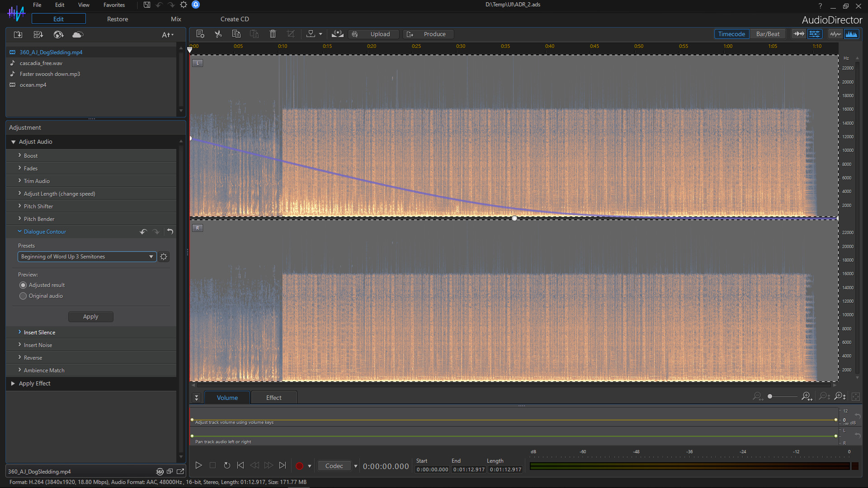
Task: Collapse the Adjust Audio section
Action: pos(14,141)
